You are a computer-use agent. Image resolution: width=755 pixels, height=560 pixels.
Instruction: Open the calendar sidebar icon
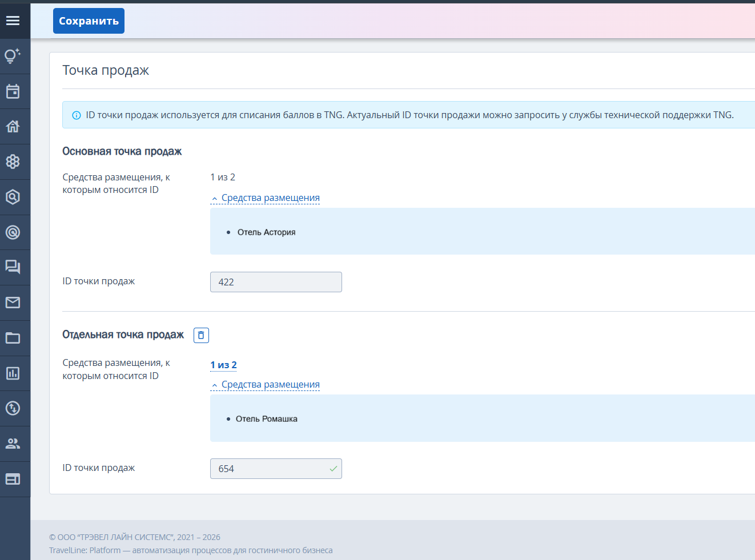click(13, 91)
